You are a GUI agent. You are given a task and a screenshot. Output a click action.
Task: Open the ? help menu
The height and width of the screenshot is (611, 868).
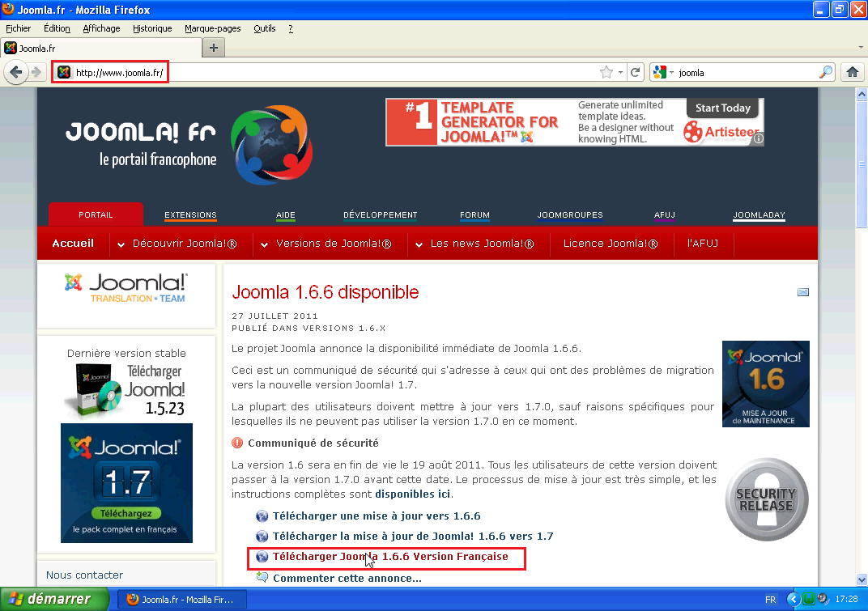(291, 28)
